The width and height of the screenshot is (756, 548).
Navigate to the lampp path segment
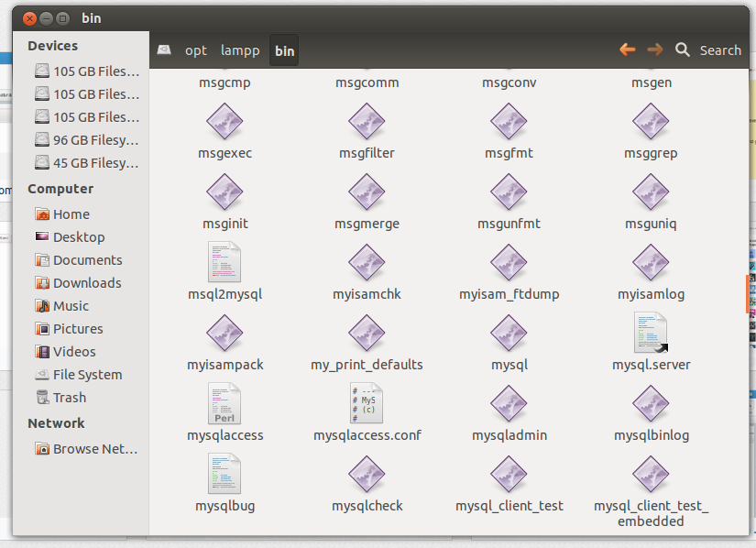[x=240, y=50]
